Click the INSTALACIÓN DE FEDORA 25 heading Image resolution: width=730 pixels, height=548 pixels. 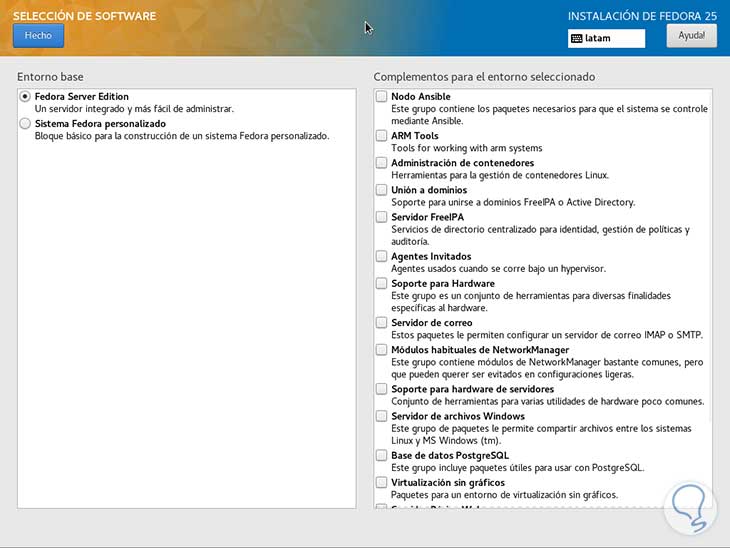tap(642, 16)
